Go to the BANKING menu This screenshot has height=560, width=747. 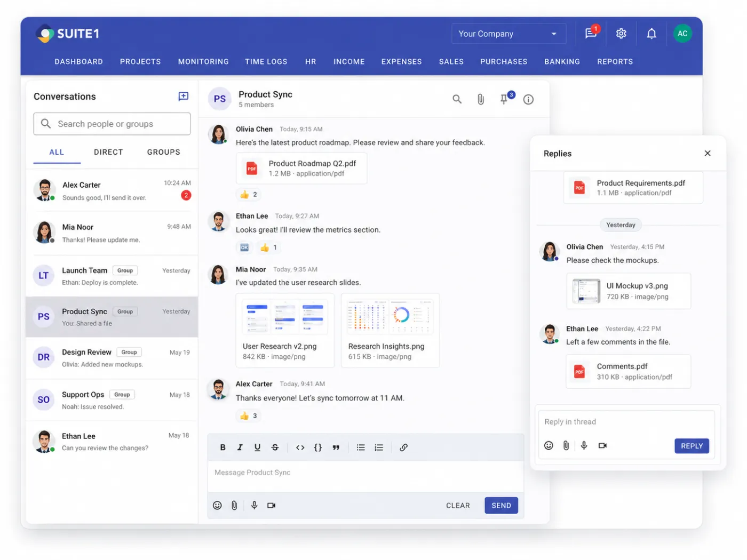pos(562,62)
